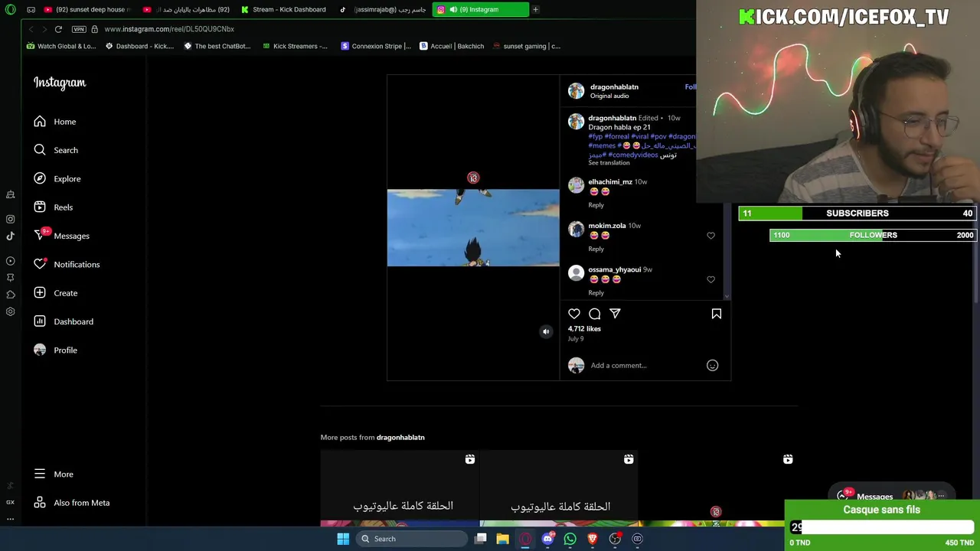The image size is (980, 551).
Task: Open Also from Meta menu
Action: pyautogui.click(x=72, y=503)
